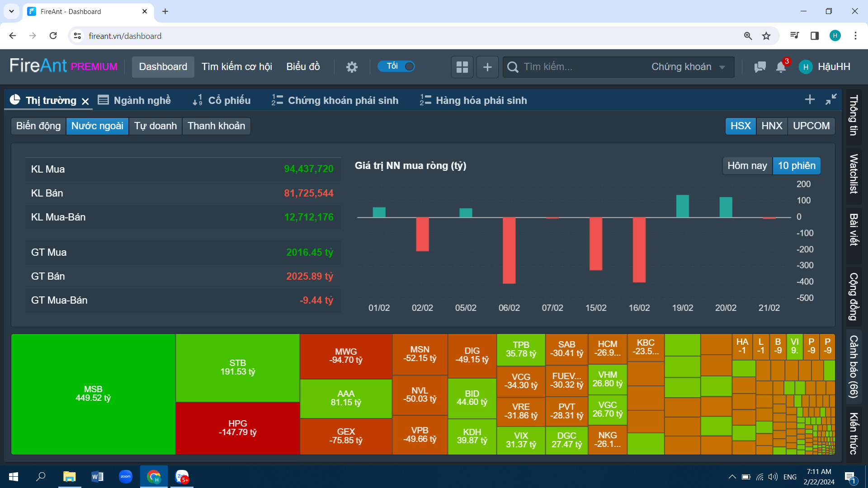Select the Hôm nay chart range
Viewport: 868px width, 488px height.
click(x=747, y=166)
